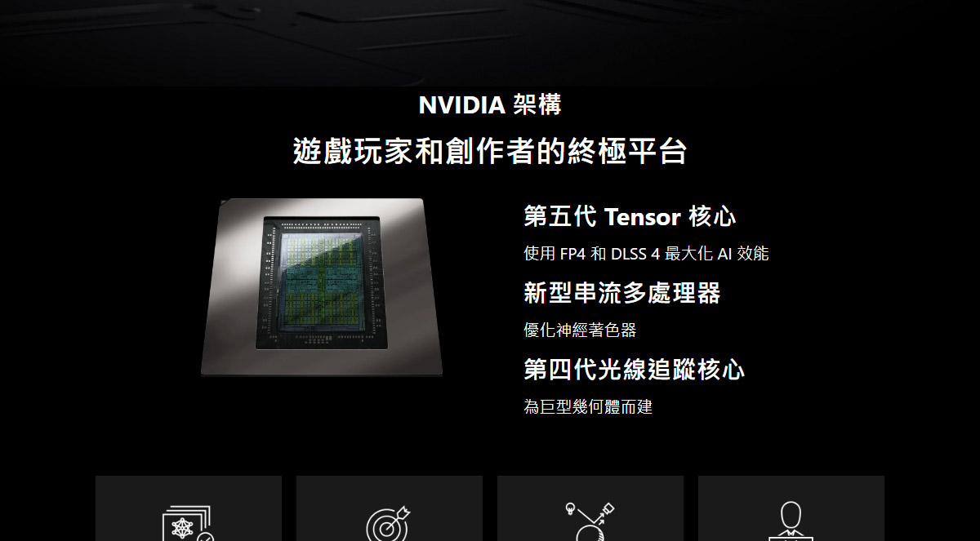Open the second feature card tile
980x541 pixels.
390,508
